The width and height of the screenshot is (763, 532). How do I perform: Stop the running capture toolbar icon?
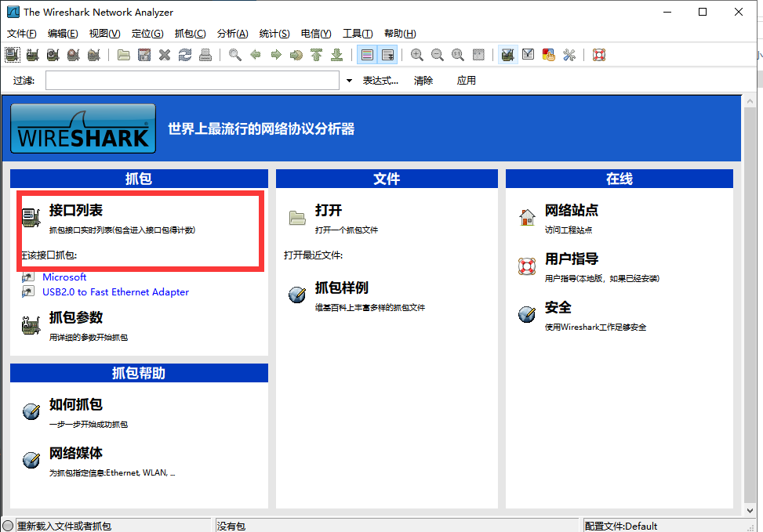[x=74, y=55]
